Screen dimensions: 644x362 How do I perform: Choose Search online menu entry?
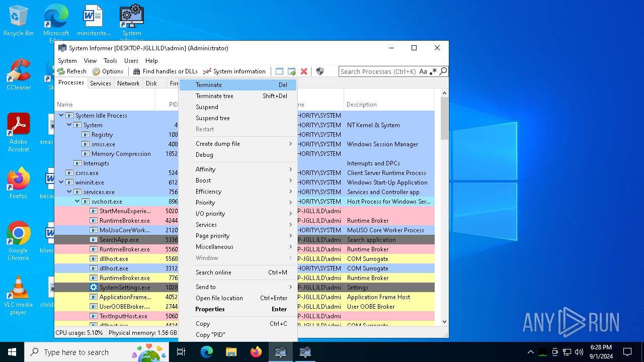238,273
